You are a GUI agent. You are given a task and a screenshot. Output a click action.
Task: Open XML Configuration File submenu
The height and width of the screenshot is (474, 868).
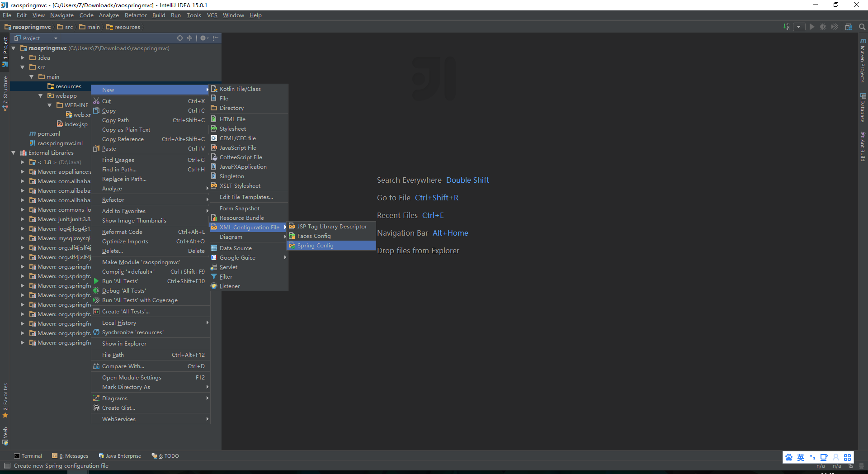[249, 228]
